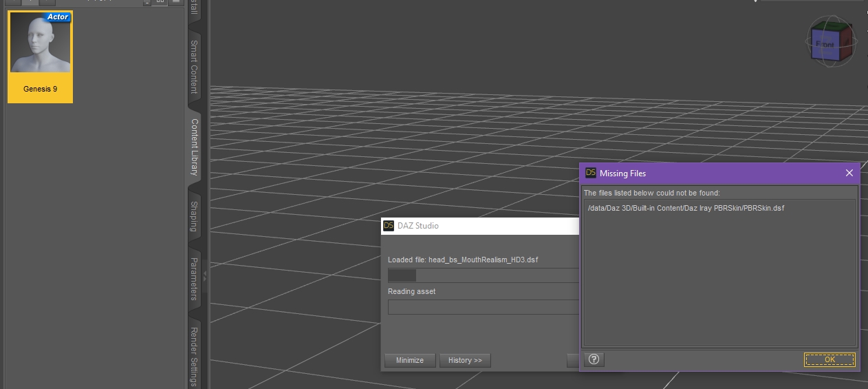868x389 pixels.
Task: Select the missing PBRSkin.dsf file path
Action: (x=686, y=208)
